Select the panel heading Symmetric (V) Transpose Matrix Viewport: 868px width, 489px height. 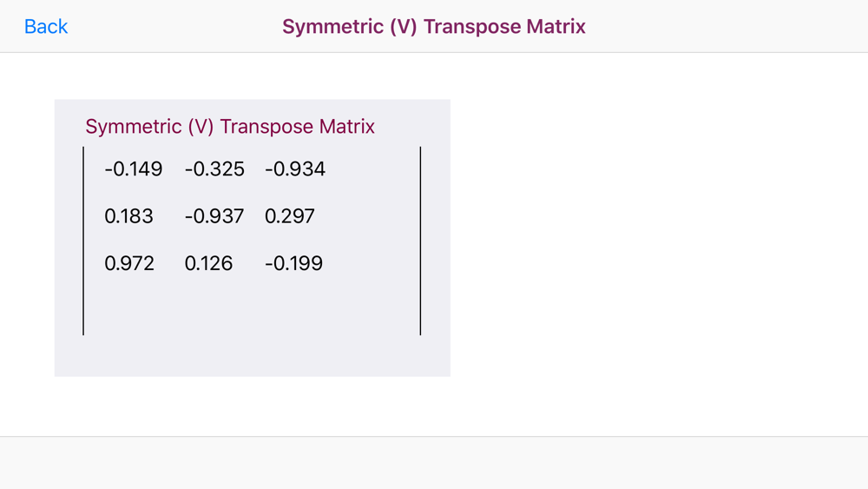[x=230, y=126]
